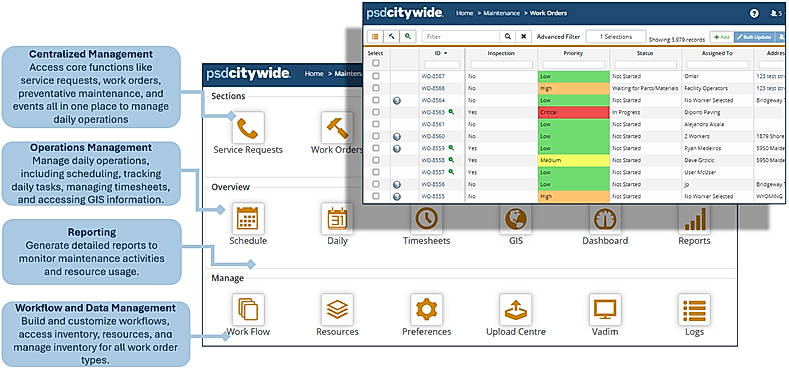The height and width of the screenshot is (368, 789).
Task: Check the box for work order WO-8563
Action: click(375, 112)
